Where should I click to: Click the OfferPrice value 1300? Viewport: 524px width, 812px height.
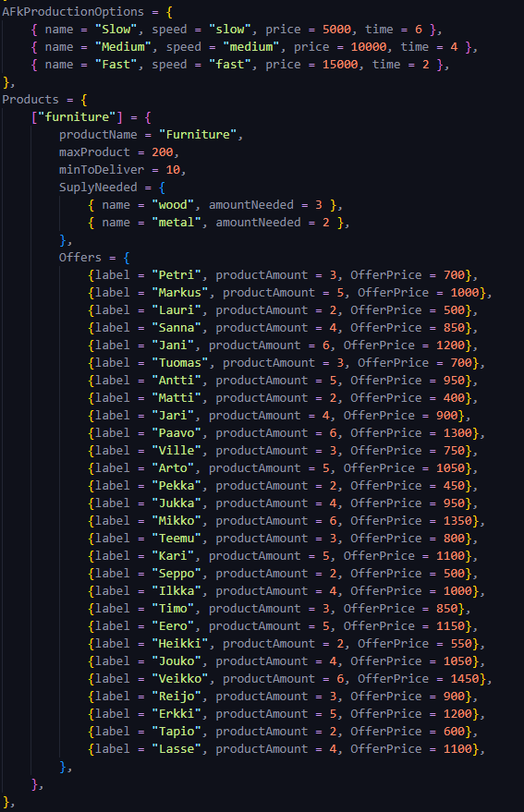(457, 433)
